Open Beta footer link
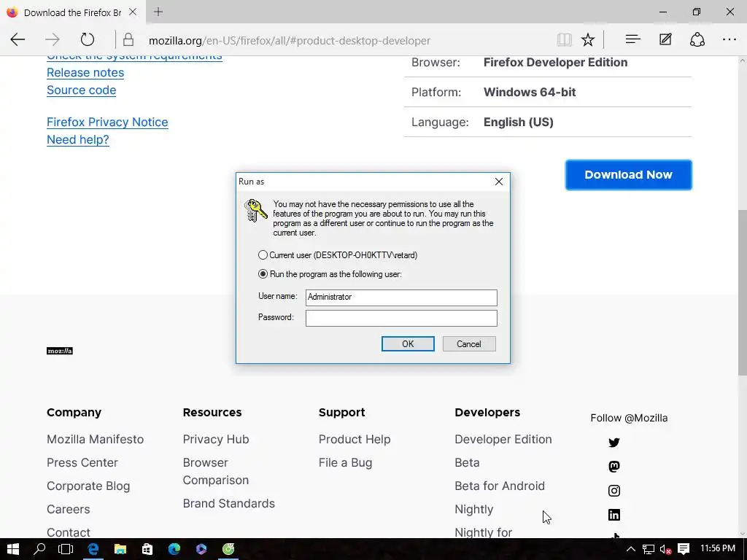This screenshot has height=560, width=747. coord(467,462)
